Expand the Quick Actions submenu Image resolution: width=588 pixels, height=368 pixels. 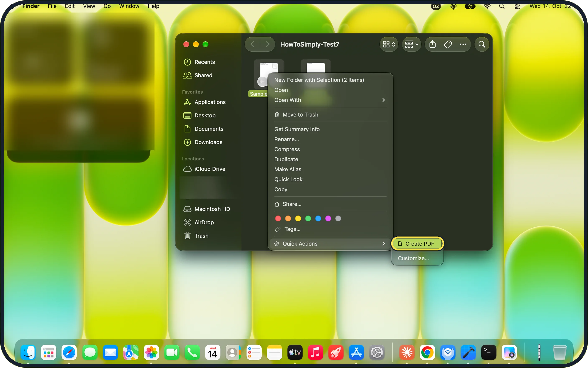[x=330, y=244]
